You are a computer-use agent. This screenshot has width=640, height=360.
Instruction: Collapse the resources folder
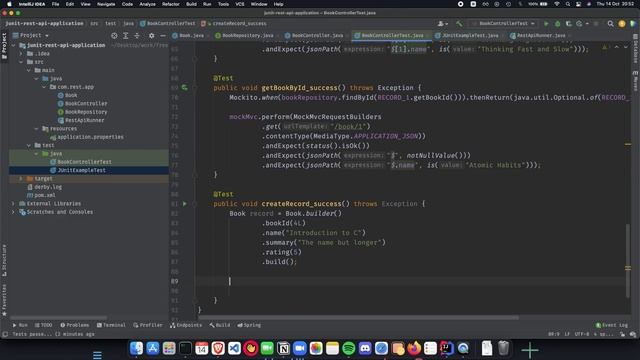(x=36, y=129)
